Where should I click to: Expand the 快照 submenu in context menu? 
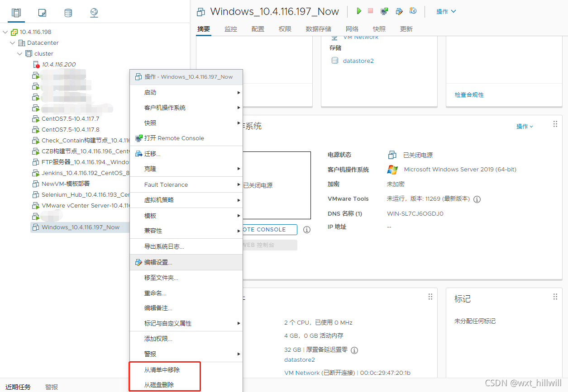[186, 123]
